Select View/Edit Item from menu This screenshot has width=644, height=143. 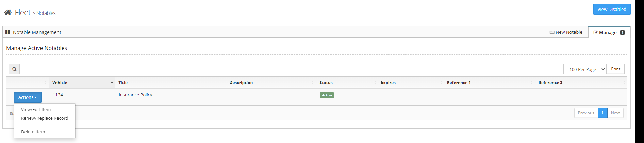[36, 109]
